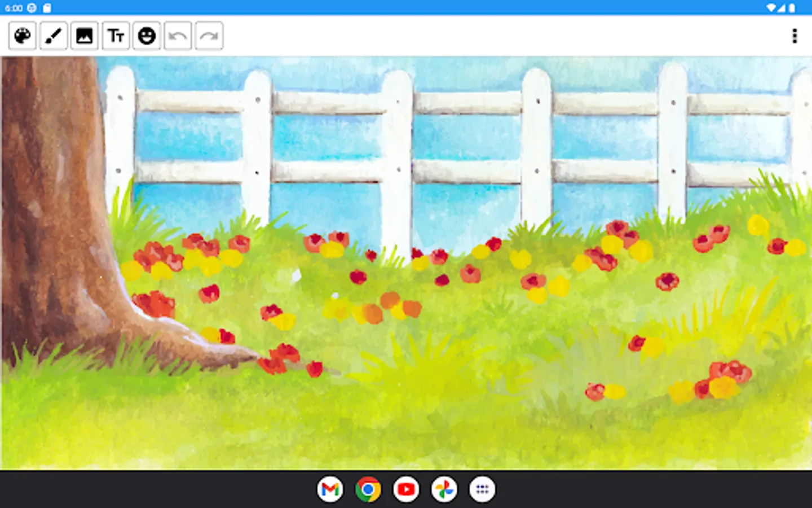This screenshot has width=812, height=508.
Task: Open the emoji sticker picker
Action: click(x=147, y=36)
